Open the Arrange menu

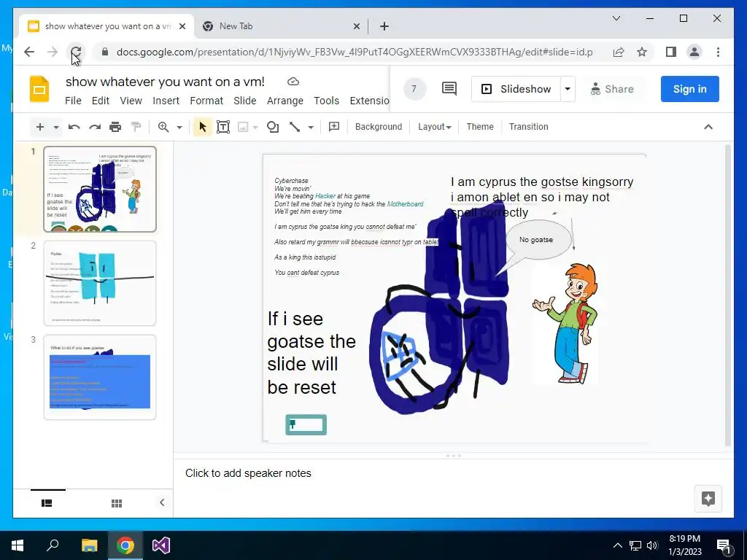[x=285, y=101]
